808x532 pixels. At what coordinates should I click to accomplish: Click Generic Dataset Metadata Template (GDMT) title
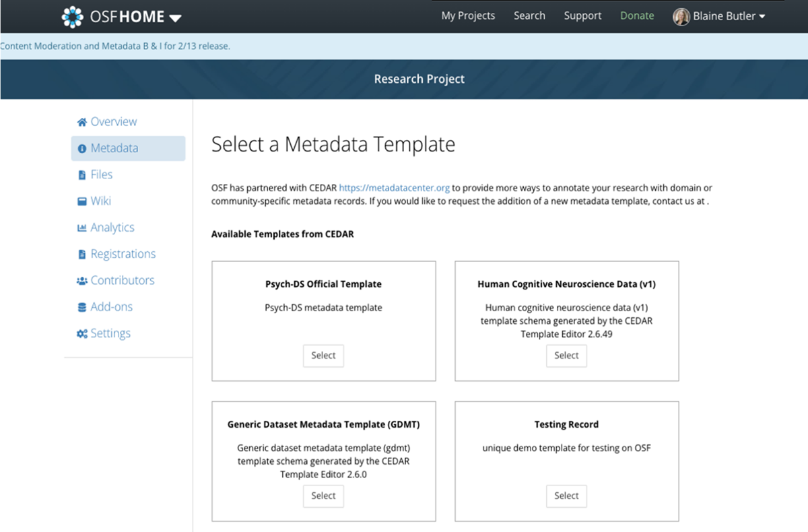(x=323, y=425)
